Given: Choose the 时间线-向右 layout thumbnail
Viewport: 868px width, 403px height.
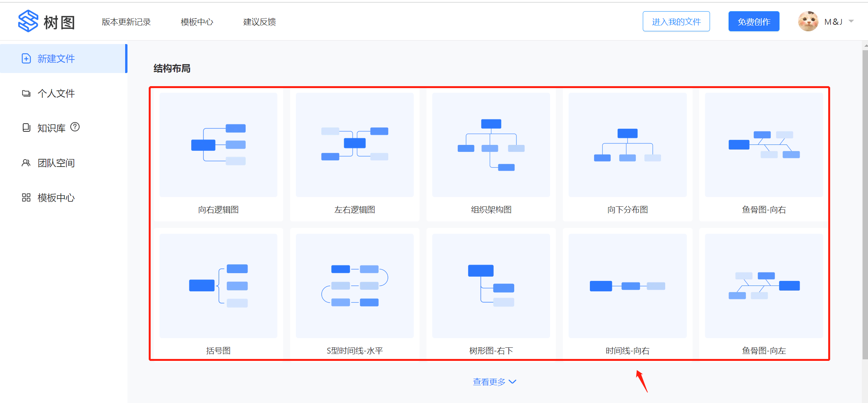Looking at the screenshot, I should click(627, 286).
